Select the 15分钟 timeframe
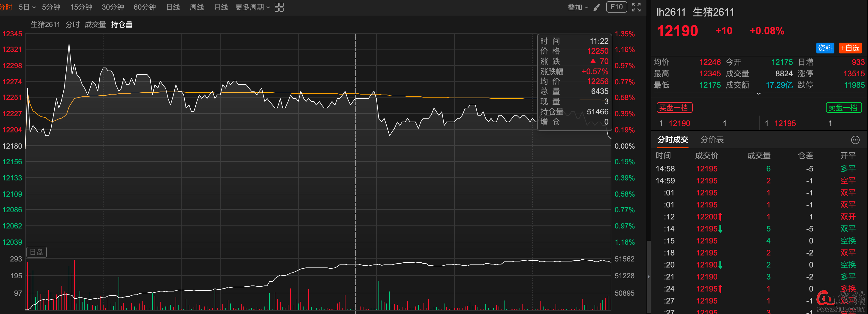 81,7
